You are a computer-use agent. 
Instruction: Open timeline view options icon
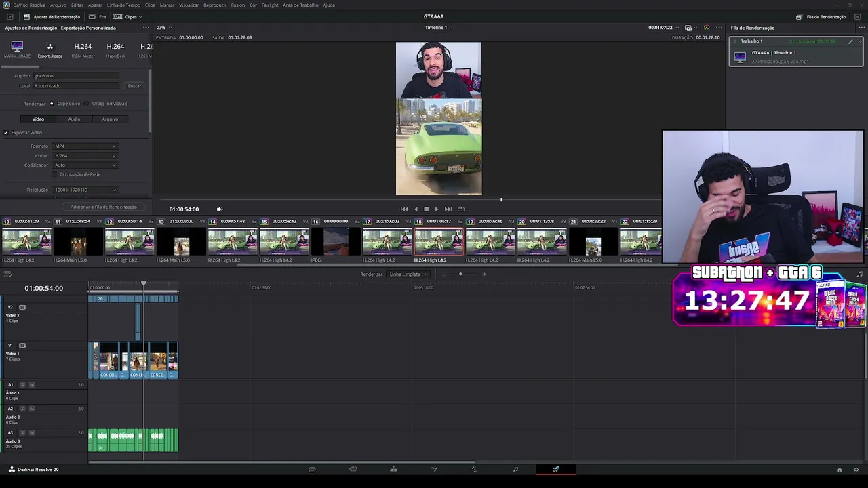coord(7,274)
